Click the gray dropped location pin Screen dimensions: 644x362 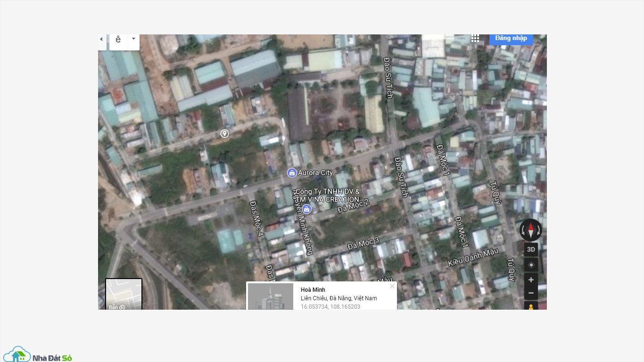pyautogui.click(x=225, y=134)
